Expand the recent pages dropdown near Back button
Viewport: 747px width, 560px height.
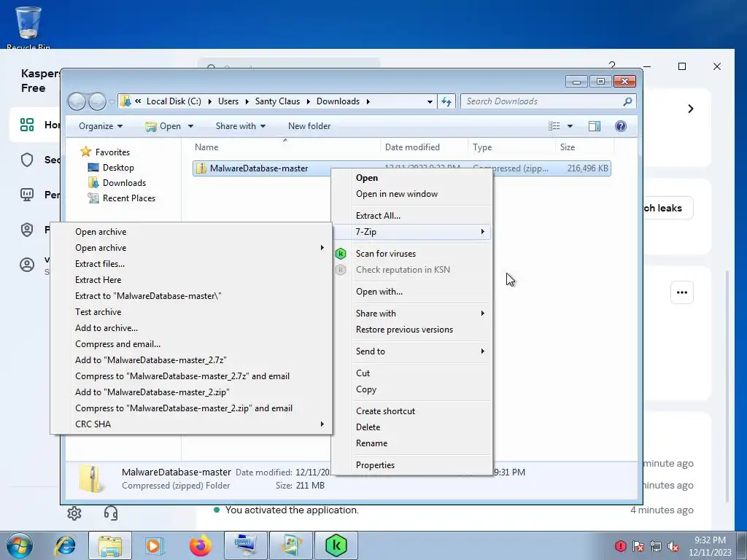click(x=112, y=101)
